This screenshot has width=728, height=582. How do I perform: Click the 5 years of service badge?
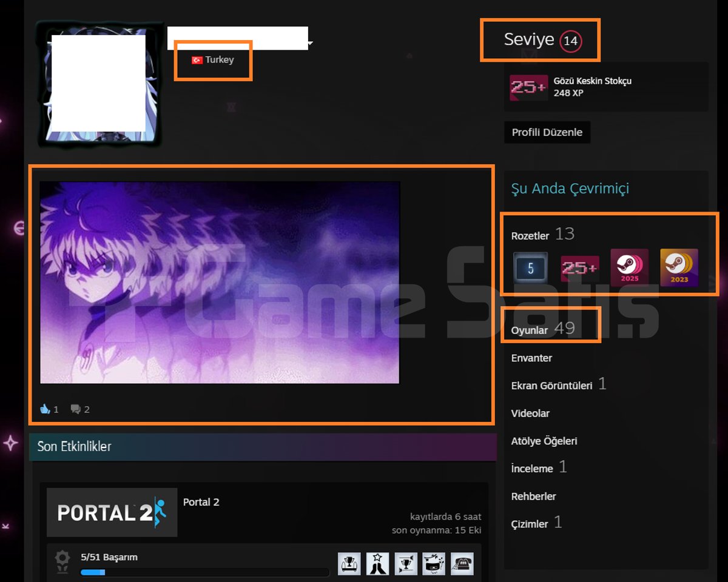530,268
